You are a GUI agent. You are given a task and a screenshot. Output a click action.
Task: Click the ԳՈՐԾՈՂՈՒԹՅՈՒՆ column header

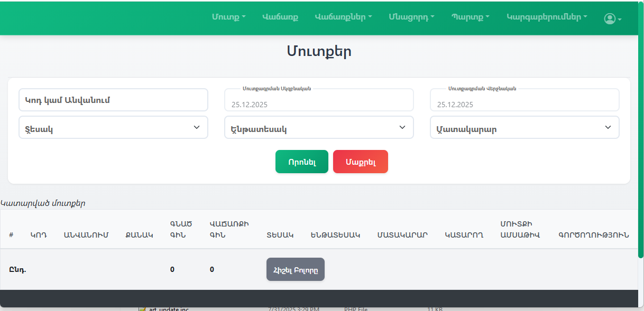coord(593,235)
